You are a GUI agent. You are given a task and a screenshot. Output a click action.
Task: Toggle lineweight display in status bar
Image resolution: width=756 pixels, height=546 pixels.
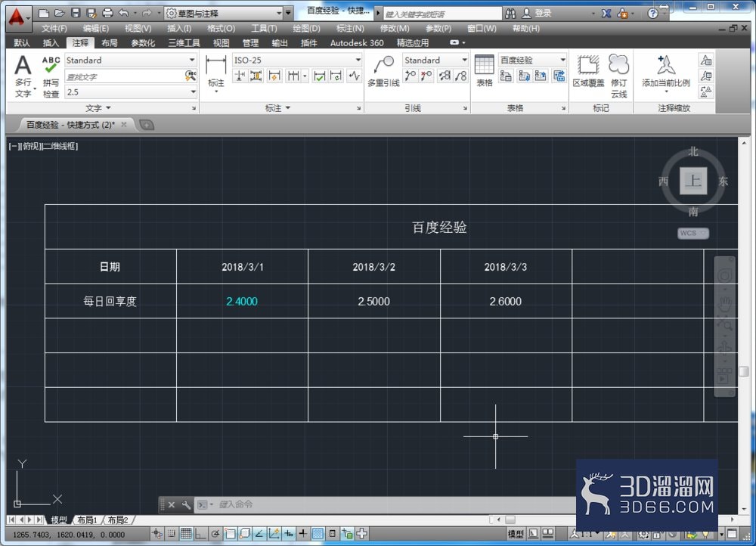click(303, 533)
